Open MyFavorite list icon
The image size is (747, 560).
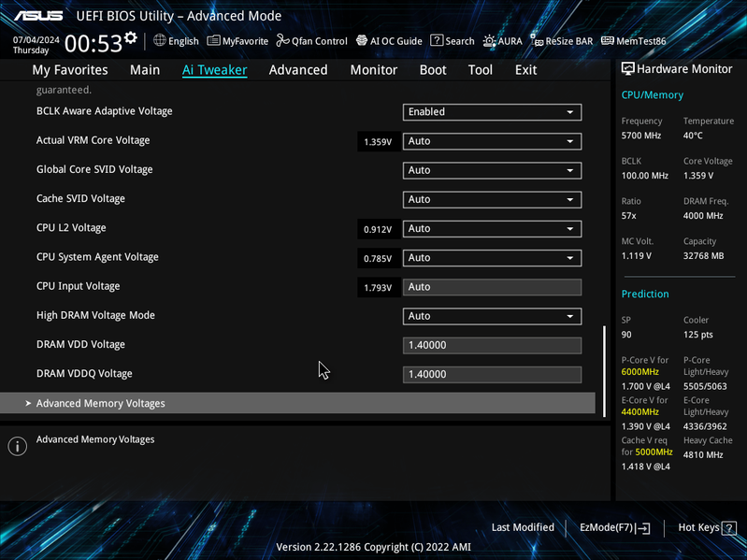click(x=213, y=40)
